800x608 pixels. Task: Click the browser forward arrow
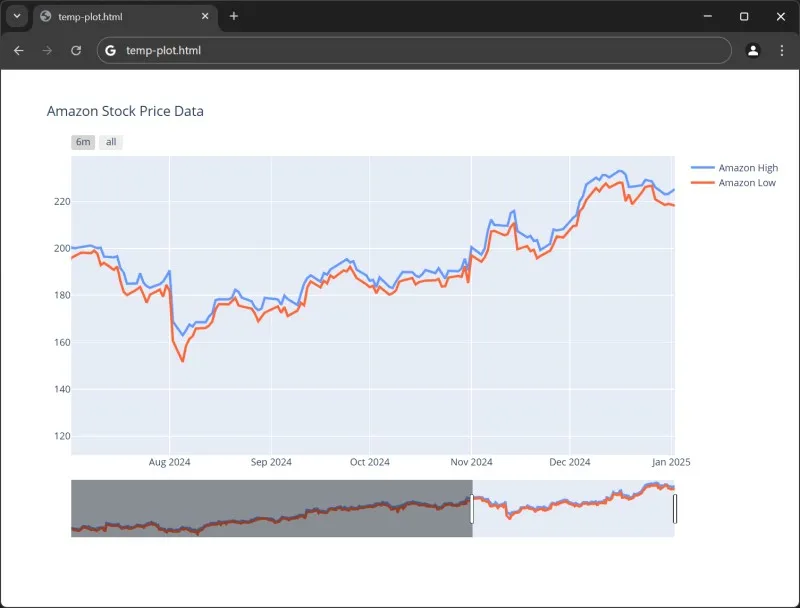47,50
